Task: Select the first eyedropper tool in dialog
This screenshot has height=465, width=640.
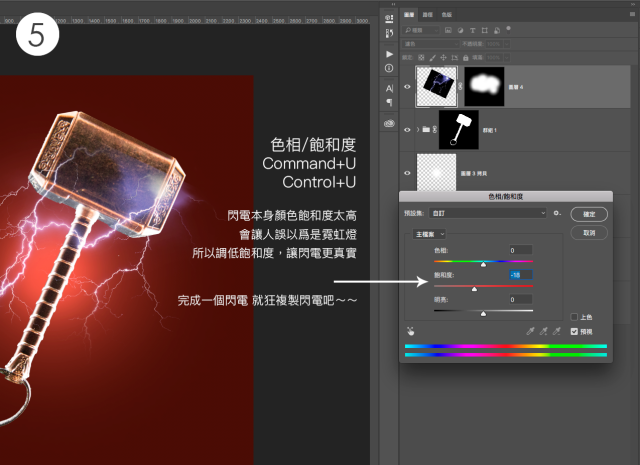Action: click(x=530, y=329)
